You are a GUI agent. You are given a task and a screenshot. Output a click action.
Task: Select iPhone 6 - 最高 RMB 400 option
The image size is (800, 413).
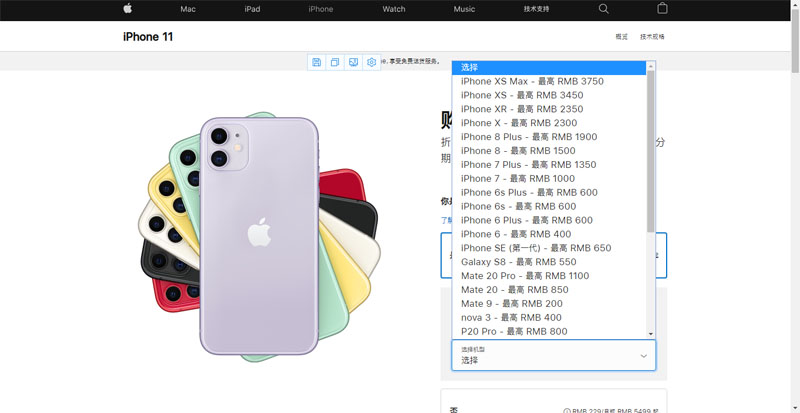549,234
